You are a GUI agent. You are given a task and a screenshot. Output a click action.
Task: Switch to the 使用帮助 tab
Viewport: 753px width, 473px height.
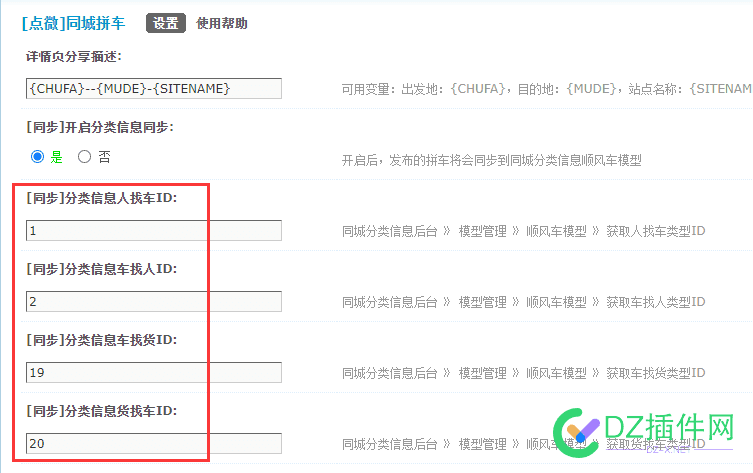pos(222,23)
